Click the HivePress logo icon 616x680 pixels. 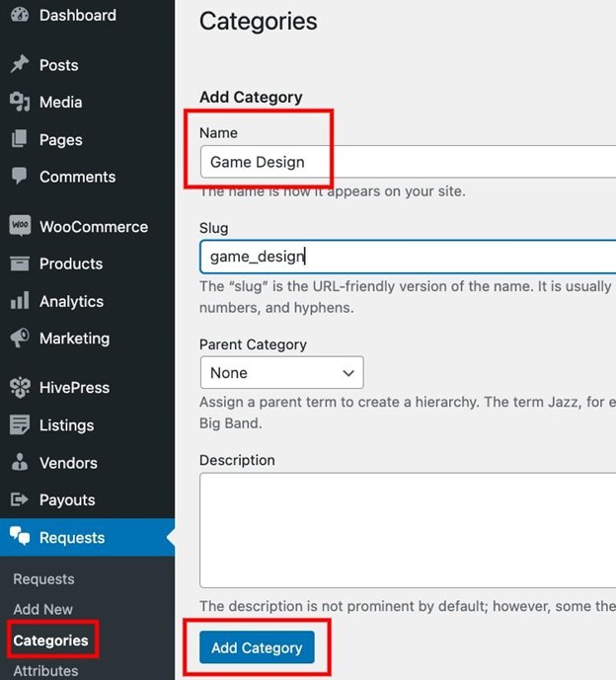[x=20, y=387]
